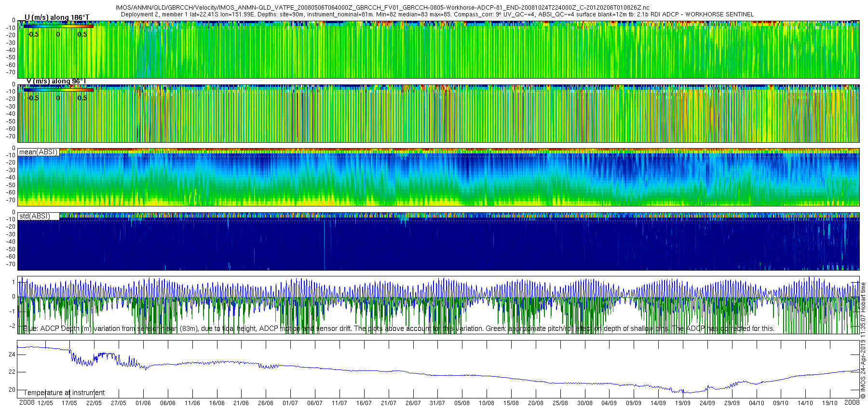Click the std(ABSI) panel label
Screen dimensions: 868x410
click(35, 216)
